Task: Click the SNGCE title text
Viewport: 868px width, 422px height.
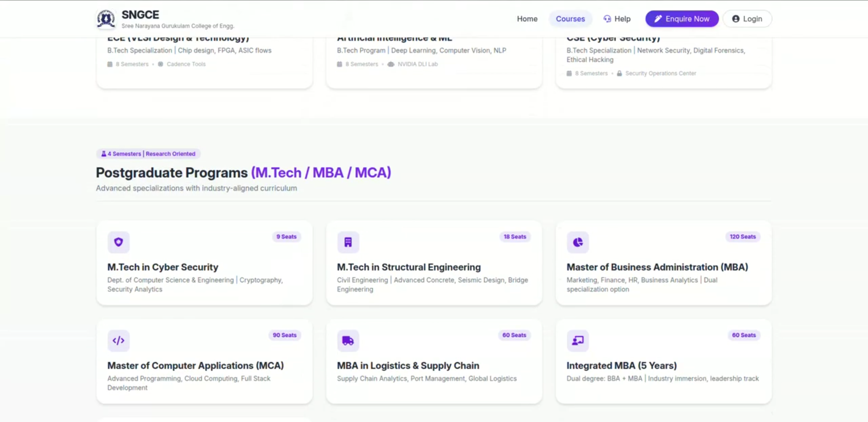Action: pos(140,14)
